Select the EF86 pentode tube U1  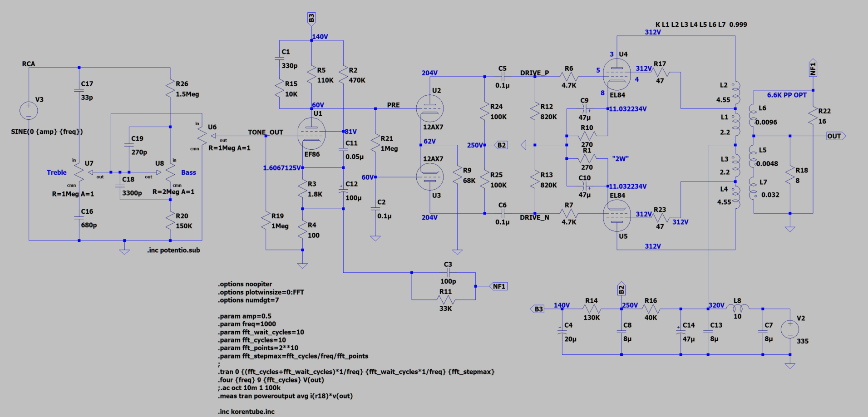(311, 133)
